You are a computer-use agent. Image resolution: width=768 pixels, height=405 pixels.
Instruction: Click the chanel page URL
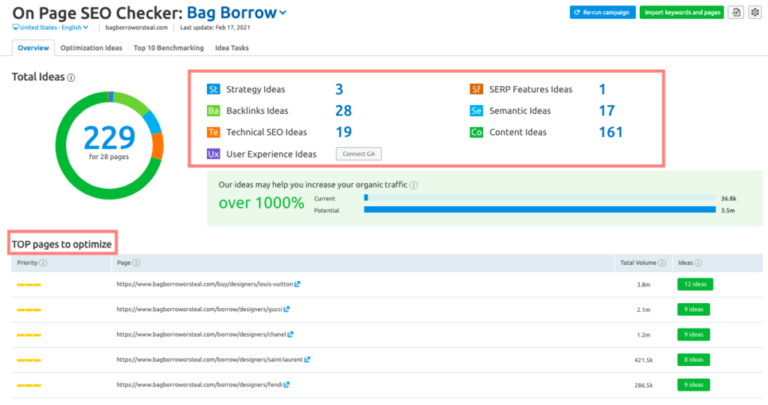pos(201,334)
